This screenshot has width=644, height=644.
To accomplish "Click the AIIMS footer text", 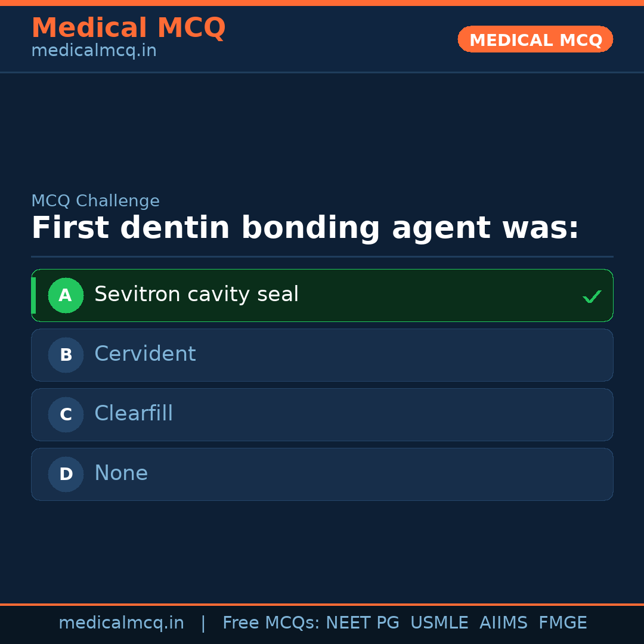I will [x=503, y=623].
